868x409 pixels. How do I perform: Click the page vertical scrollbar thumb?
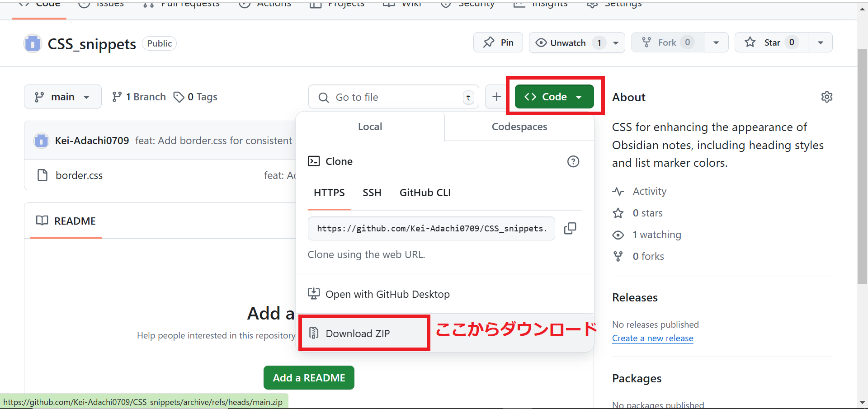point(862,166)
